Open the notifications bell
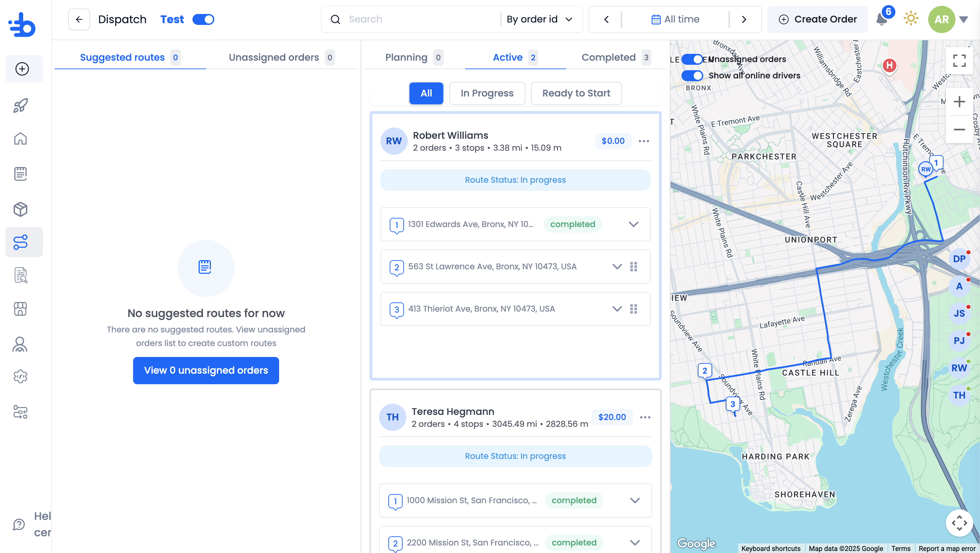This screenshot has width=980, height=553. coord(881,19)
